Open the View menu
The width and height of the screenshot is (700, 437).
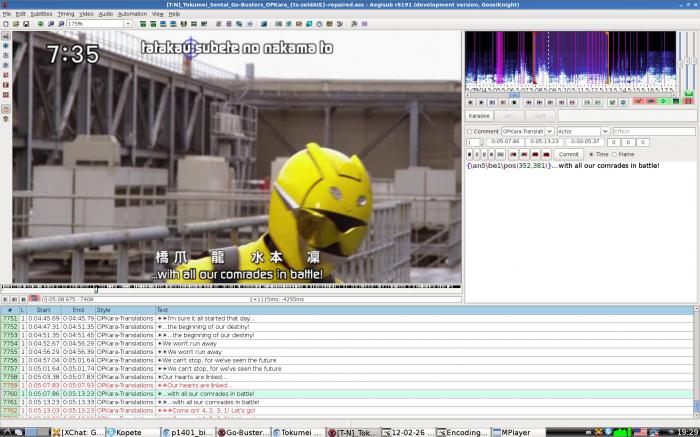(x=157, y=14)
